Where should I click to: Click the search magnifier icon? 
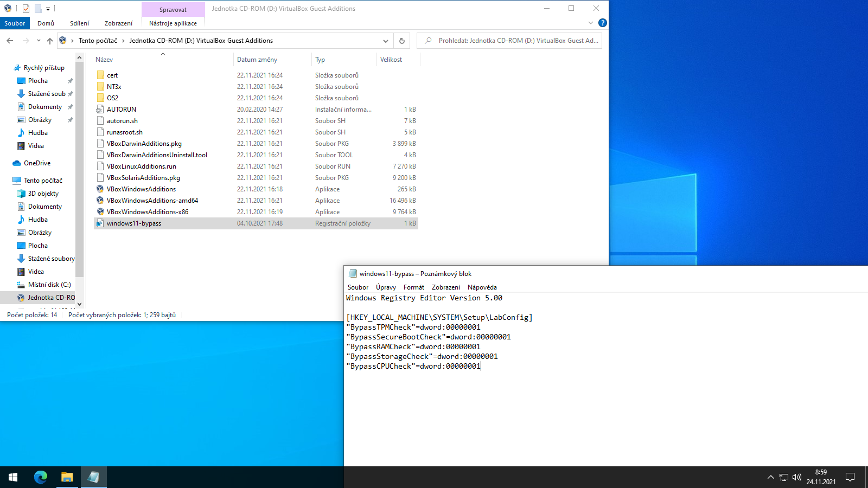coord(428,41)
